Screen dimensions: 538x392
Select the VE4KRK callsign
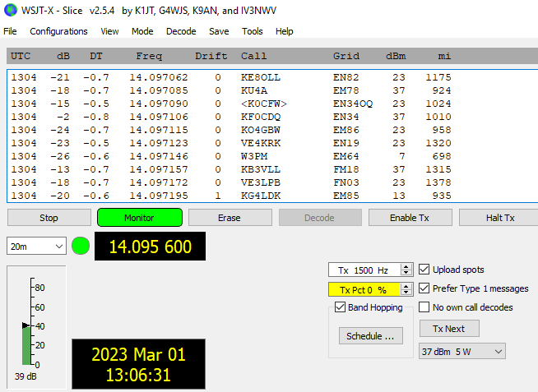(x=261, y=143)
